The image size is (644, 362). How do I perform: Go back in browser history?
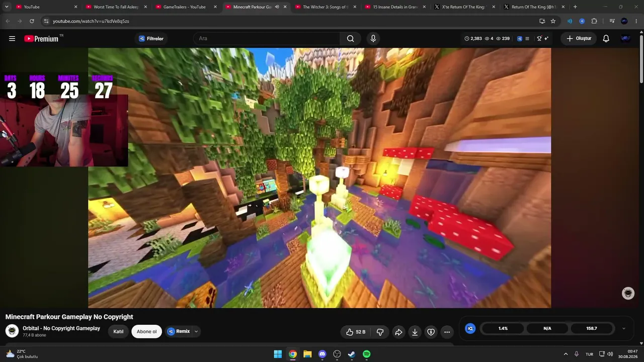pyautogui.click(x=8, y=21)
